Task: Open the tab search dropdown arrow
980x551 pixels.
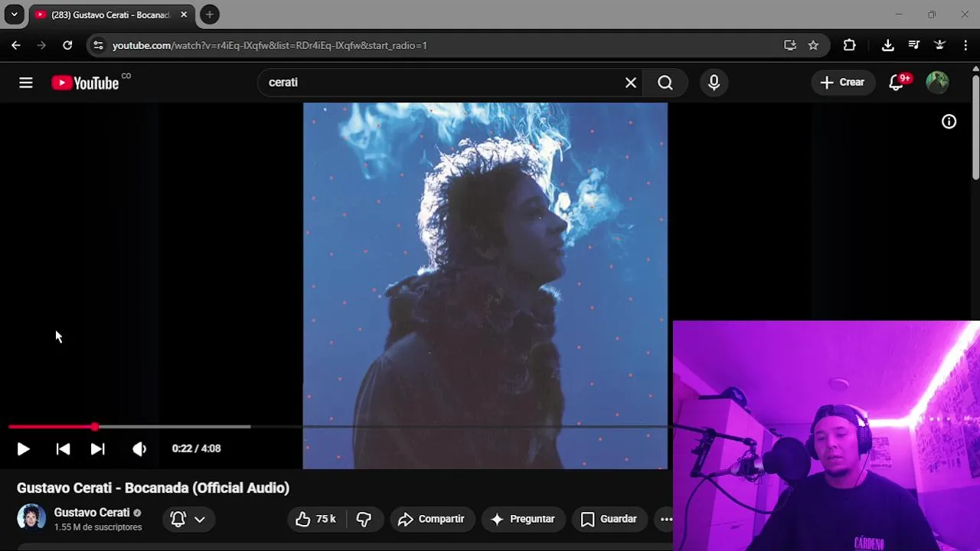Action: tap(14, 15)
